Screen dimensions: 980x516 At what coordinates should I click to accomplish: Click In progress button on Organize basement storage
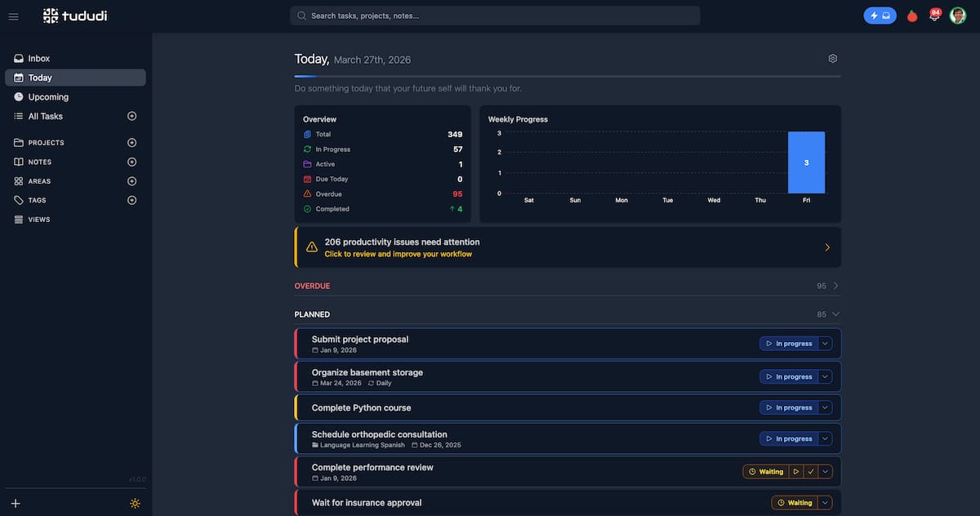[x=789, y=376]
